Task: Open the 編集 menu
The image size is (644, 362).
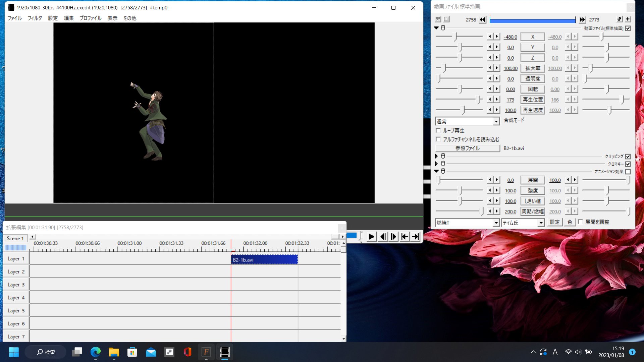Action: coord(69,18)
